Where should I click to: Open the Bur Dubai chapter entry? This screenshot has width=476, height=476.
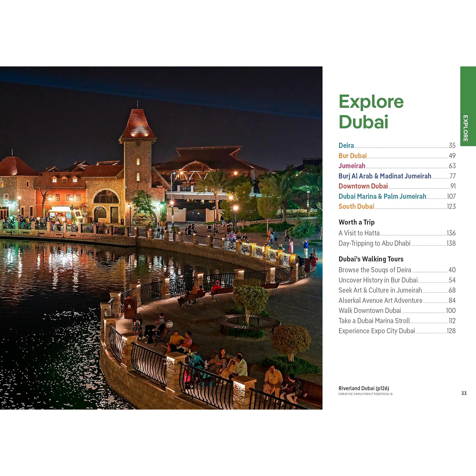pyautogui.click(x=352, y=156)
